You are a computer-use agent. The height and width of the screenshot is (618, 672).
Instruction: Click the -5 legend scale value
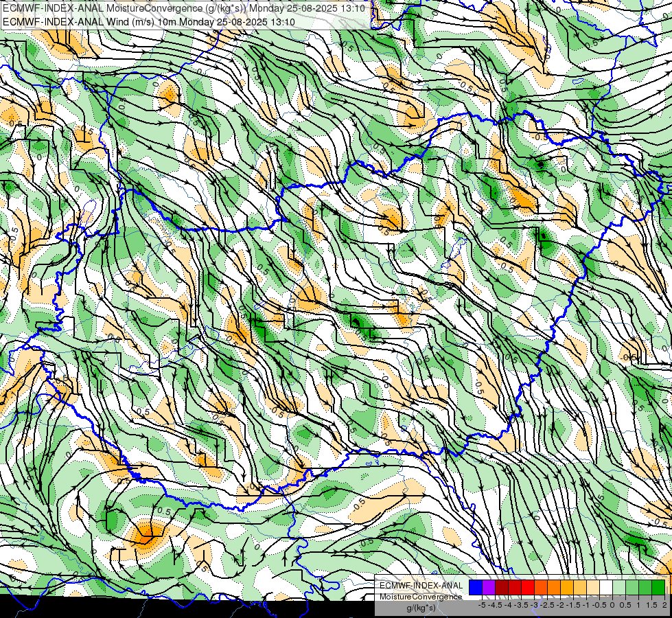(482, 605)
